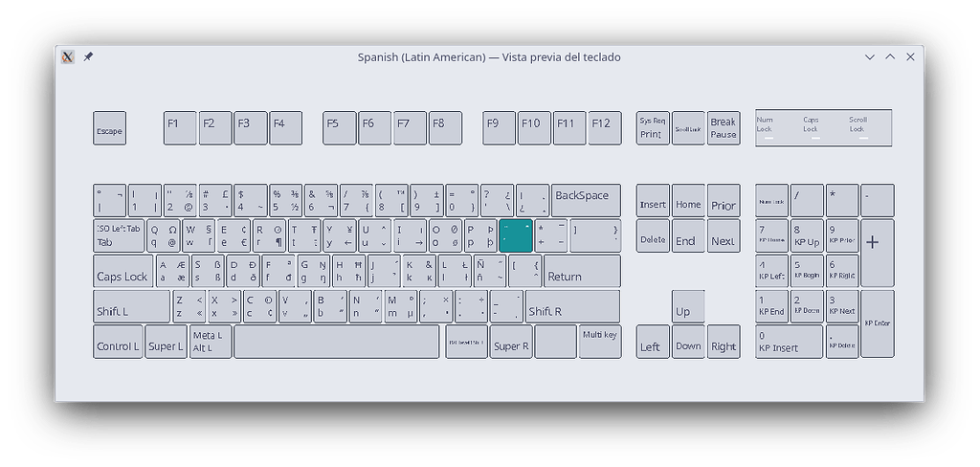Screen dimensions: 980x467
Task: Click the Multi key
Action: coord(600,342)
